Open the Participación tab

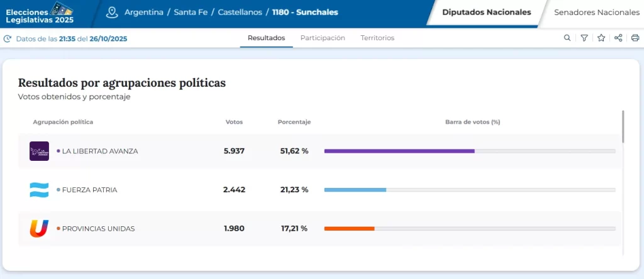[323, 38]
